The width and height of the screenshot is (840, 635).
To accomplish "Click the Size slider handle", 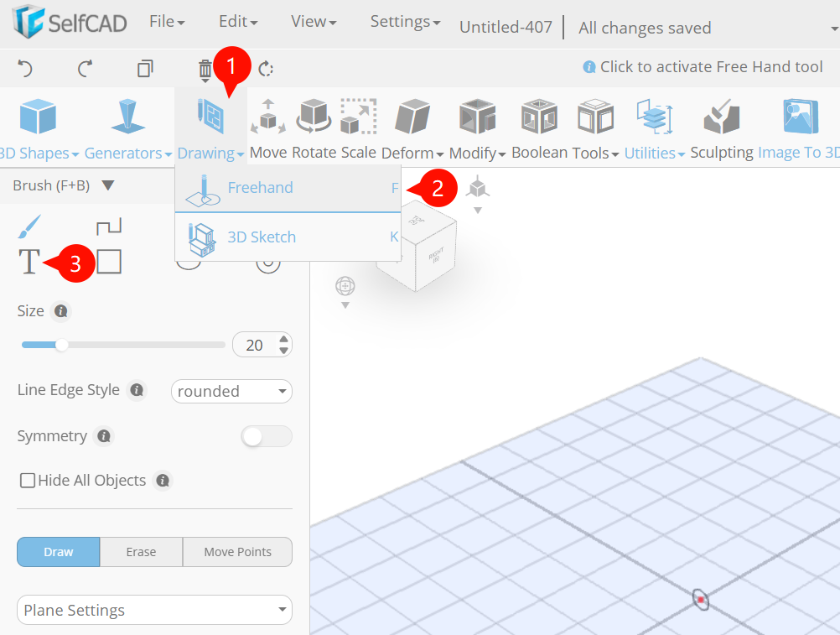I will [x=61, y=345].
